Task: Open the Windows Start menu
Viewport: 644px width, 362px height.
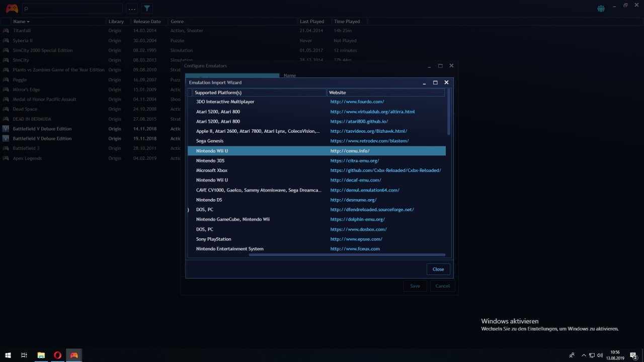Action: click(x=8, y=355)
